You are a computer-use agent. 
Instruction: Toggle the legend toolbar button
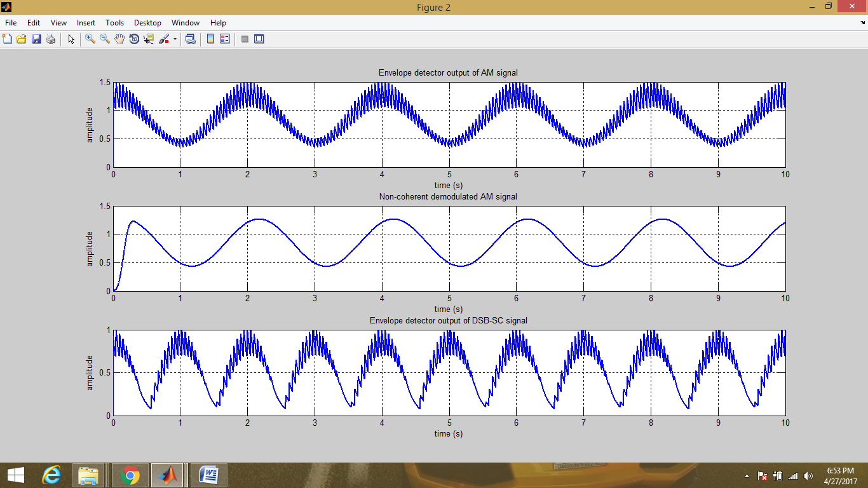(225, 39)
